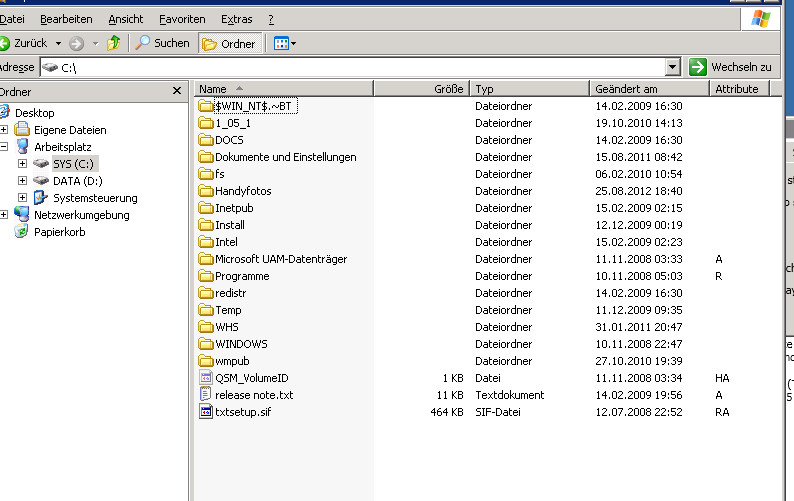Select Papierkorb in the tree
This screenshot has height=501, width=794.
tap(59, 232)
